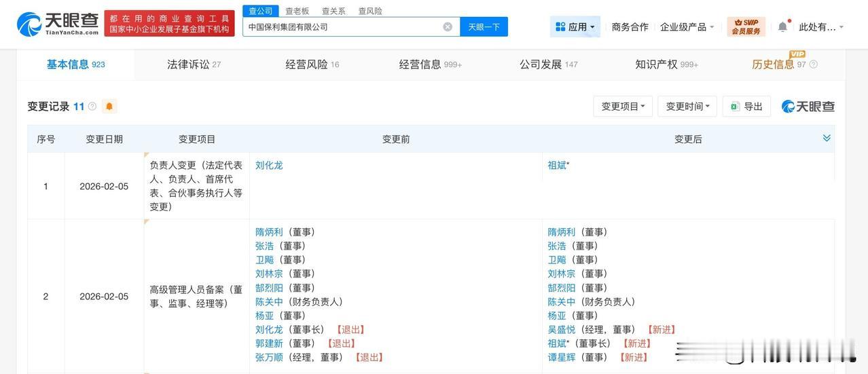The image size is (868, 374).
Task: Open 刘化龙 link in row 1 变更前
Action: 269,165
